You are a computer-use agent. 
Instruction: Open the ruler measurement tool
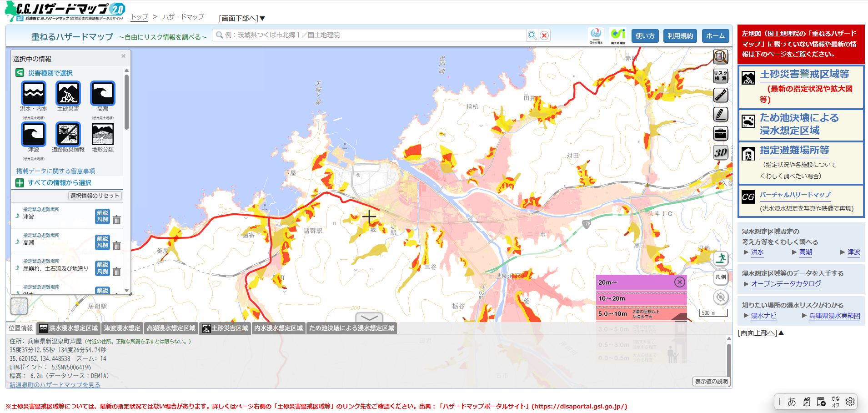pos(721,96)
